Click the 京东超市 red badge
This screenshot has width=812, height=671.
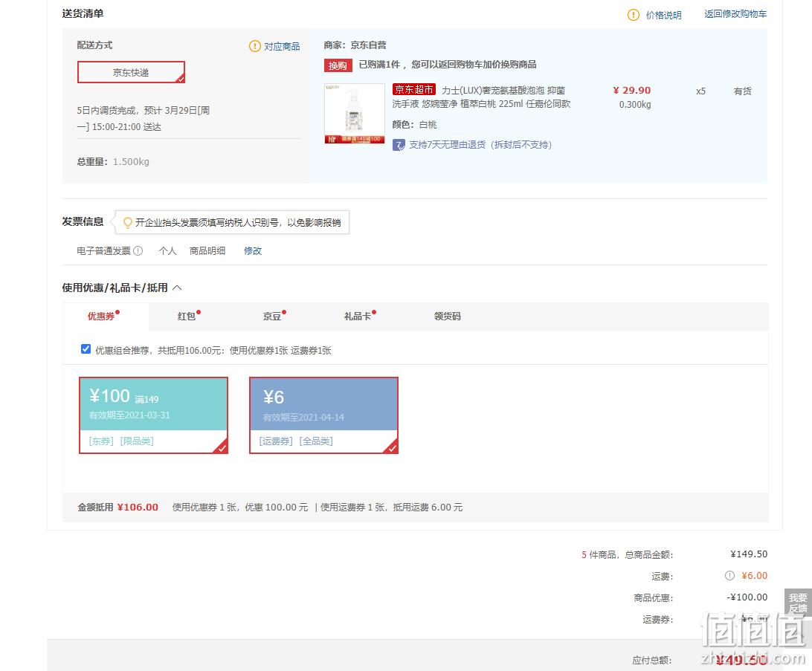[x=413, y=89]
